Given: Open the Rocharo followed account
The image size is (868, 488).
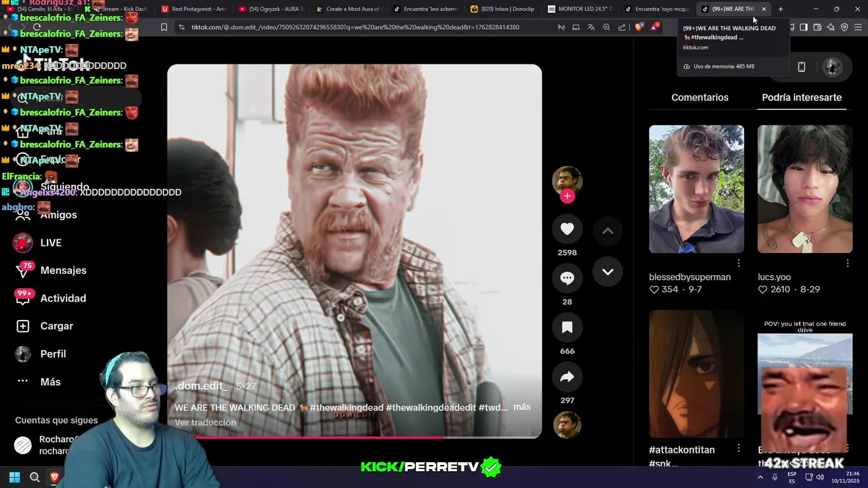Looking at the screenshot, I should (x=47, y=445).
